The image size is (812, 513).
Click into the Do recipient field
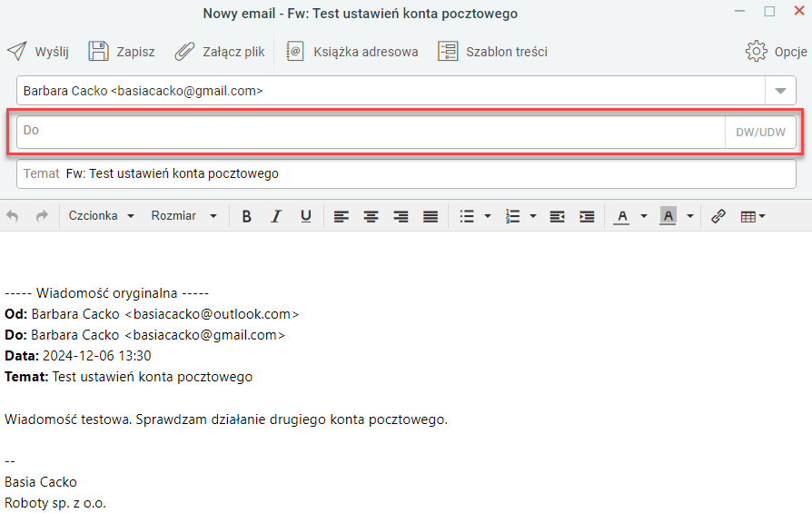[371, 132]
